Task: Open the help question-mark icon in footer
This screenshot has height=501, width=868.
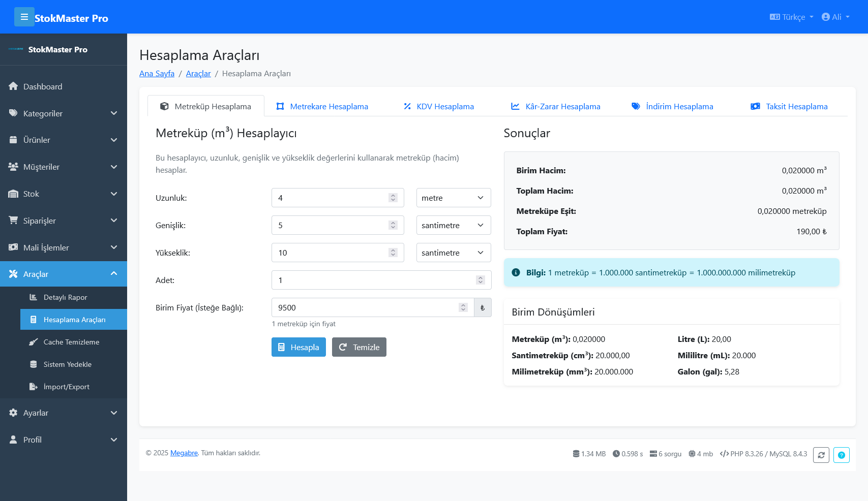Action: (x=842, y=455)
